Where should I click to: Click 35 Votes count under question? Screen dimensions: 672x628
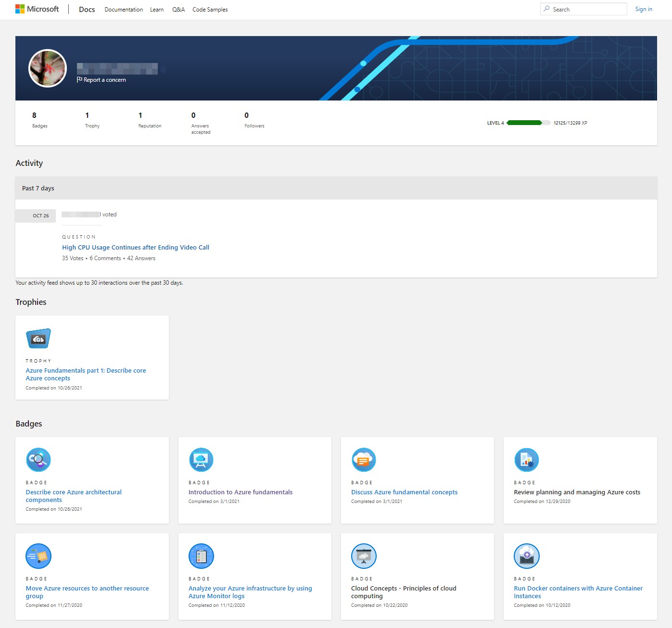73,258
